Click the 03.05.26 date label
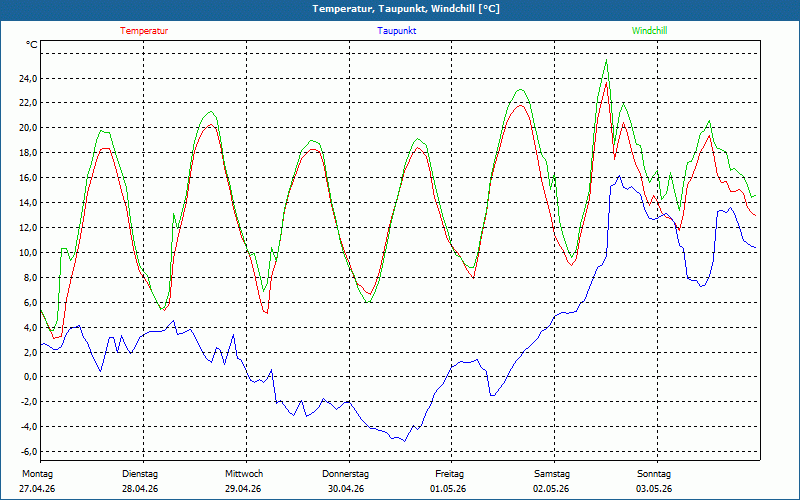 (654, 489)
